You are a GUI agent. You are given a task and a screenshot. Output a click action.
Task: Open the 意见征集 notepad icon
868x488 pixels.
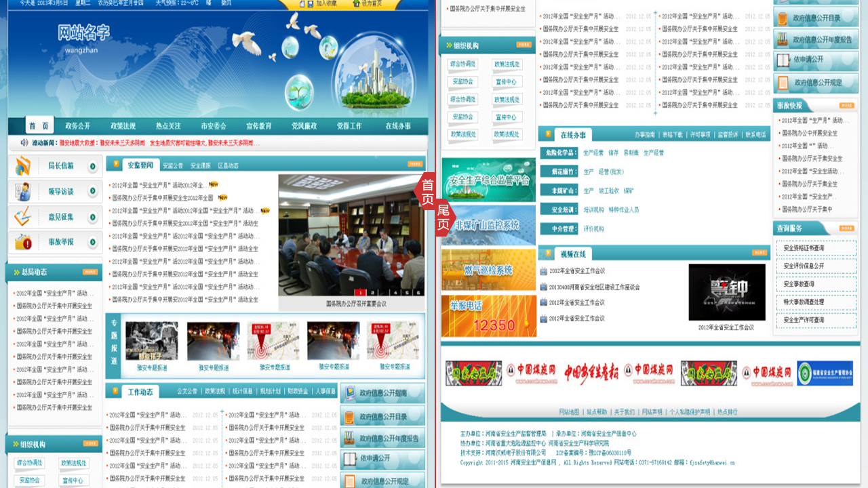(23, 217)
